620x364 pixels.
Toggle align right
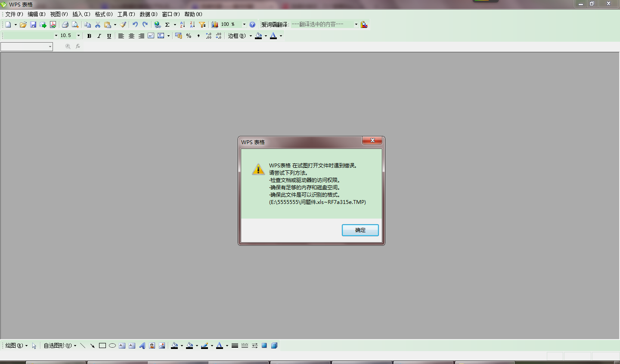pyautogui.click(x=141, y=36)
